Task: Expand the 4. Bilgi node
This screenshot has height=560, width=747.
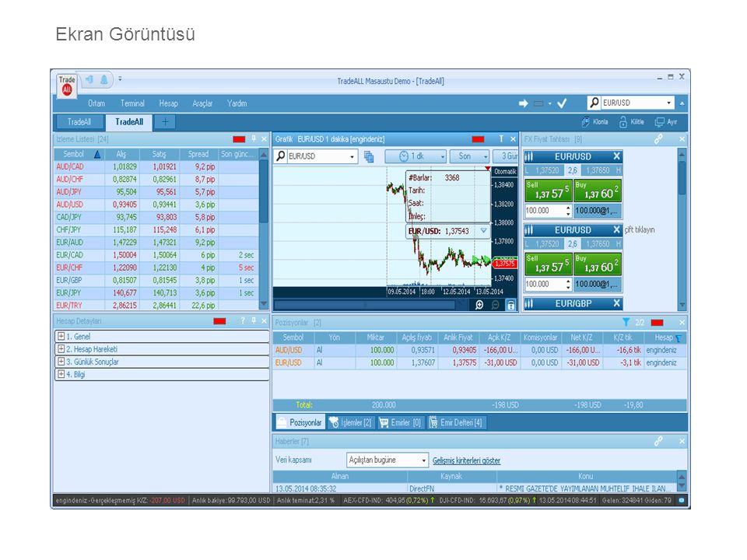Action: (61, 374)
